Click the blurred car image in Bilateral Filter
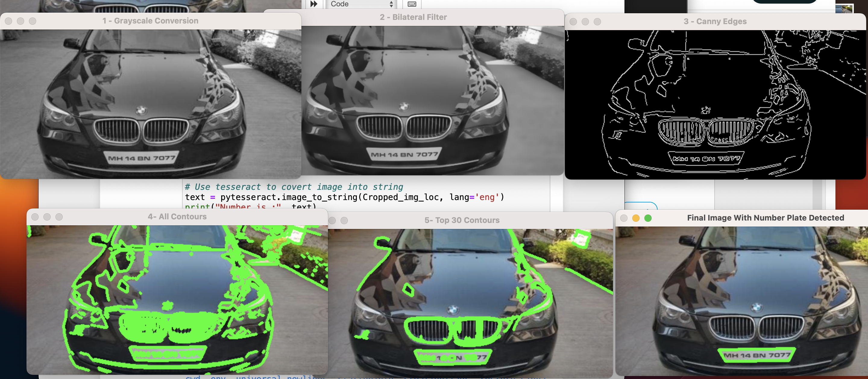This screenshot has height=379, width=868. [x=433, y=100]
